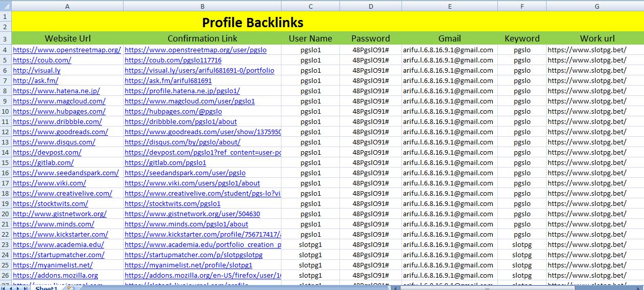Switch to the Sheet1 tab
Viewport: 644px width, 290px height.
(x=46, y=287)
